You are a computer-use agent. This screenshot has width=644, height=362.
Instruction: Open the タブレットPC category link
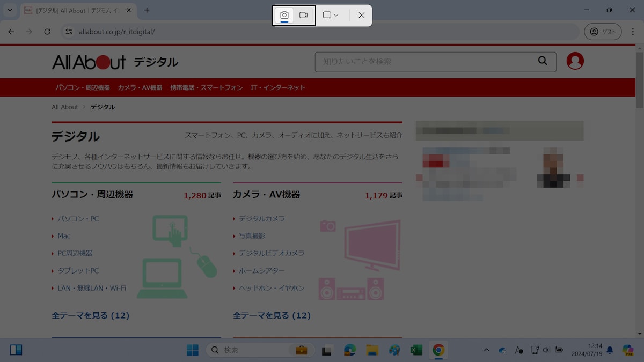click(x=78, y=271)
